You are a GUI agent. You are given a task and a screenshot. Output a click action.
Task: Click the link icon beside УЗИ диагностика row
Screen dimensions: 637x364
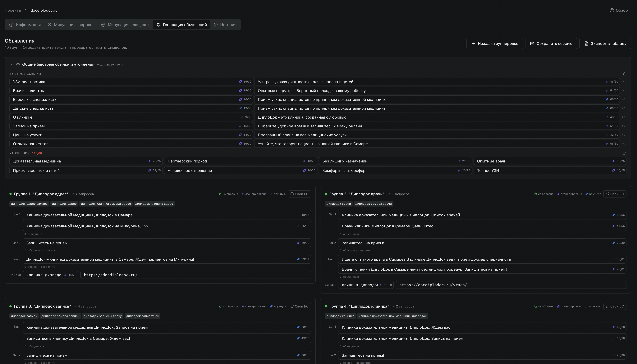(624, 82)
